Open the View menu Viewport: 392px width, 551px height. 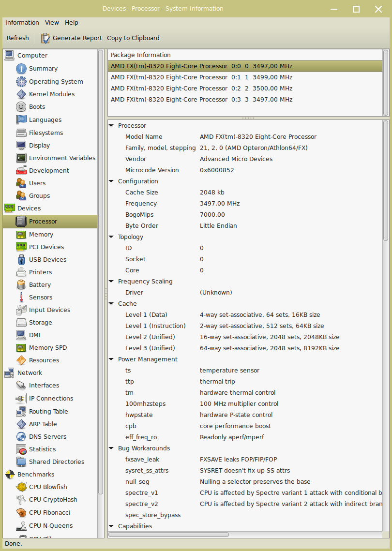(52, 22)
